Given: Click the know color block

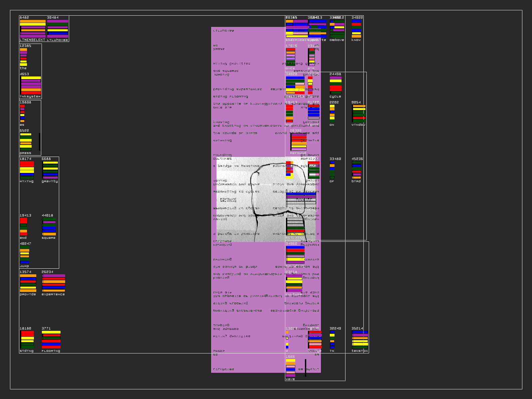Looking at the screenshot, I should [x=356, y=29].
